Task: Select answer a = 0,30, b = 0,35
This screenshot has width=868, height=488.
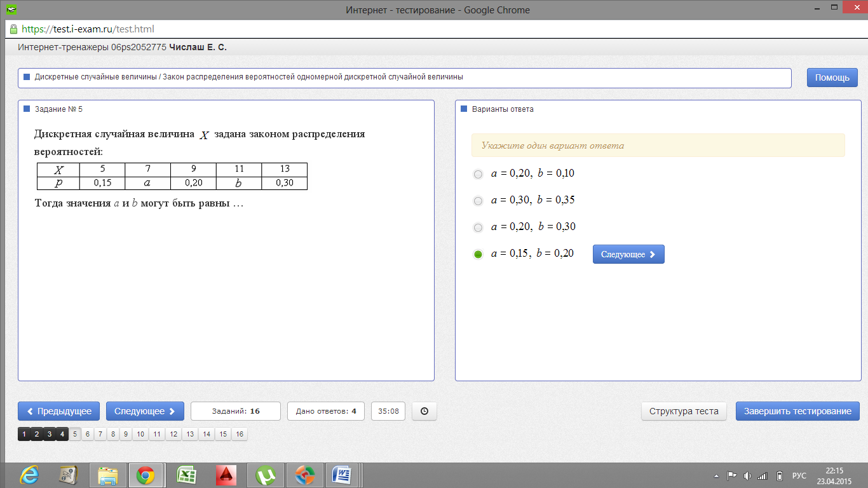Action: (478, 201)
